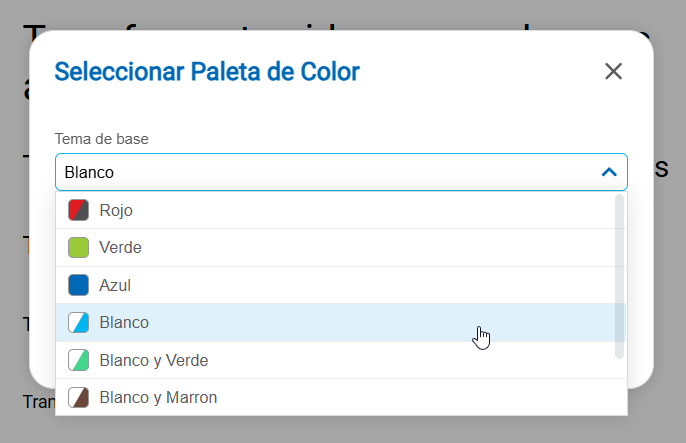Click the Blanco text in combo box
The height and width of the screenshot is (443, 686).
click(89, 172)
